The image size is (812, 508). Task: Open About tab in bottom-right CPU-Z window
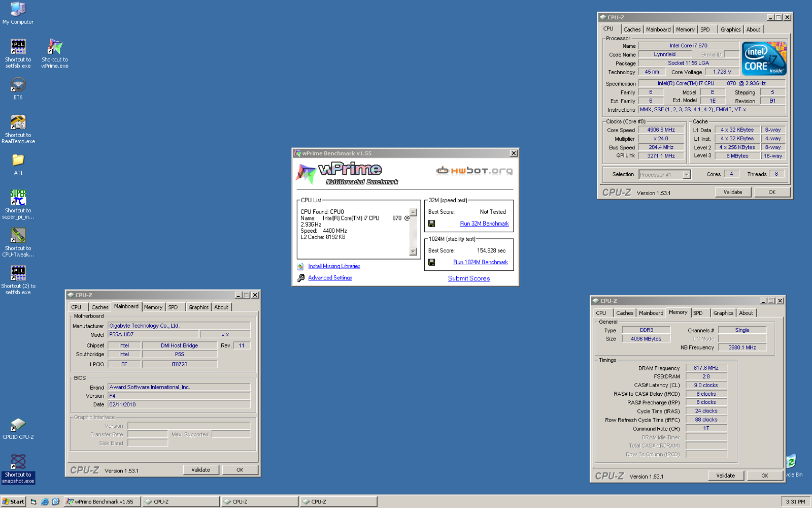(746, 313)
